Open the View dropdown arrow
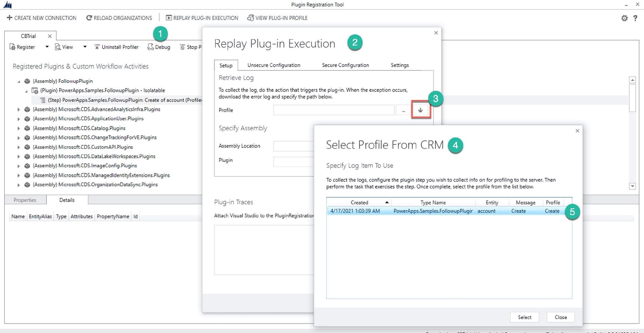 85,47
